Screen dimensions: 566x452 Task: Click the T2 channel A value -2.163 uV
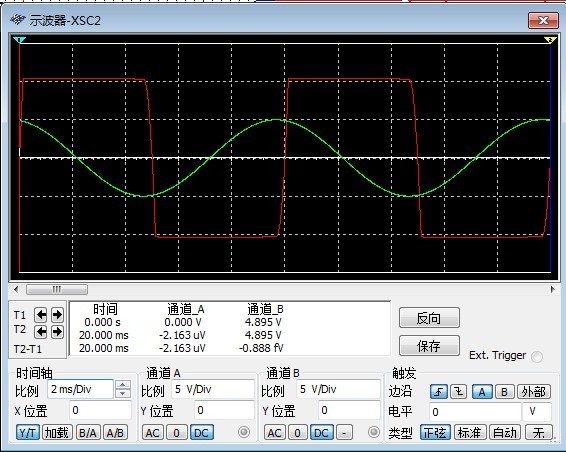click(182, 335)
